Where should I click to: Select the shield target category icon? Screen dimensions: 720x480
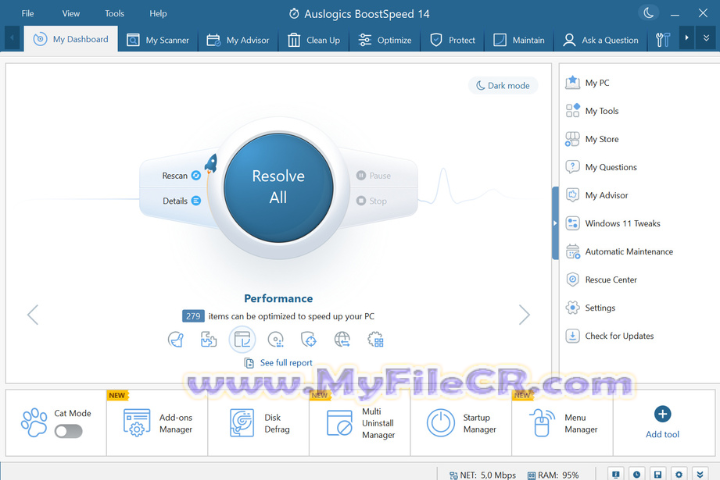tap(309, 339)
